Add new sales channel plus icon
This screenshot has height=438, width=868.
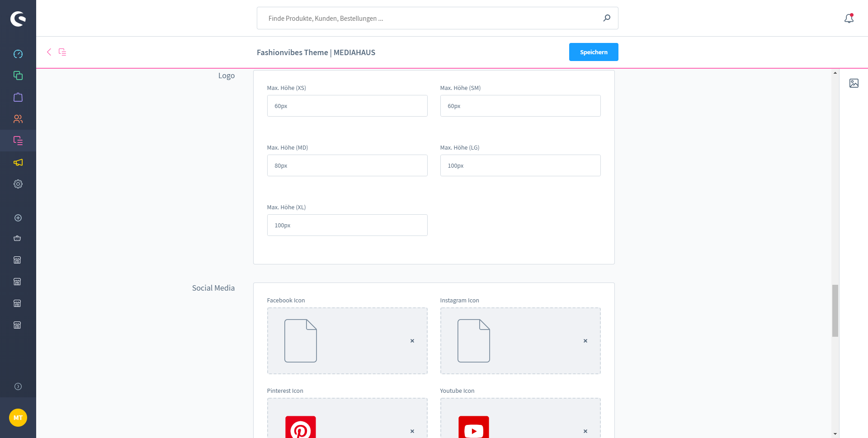click(18, 218)
